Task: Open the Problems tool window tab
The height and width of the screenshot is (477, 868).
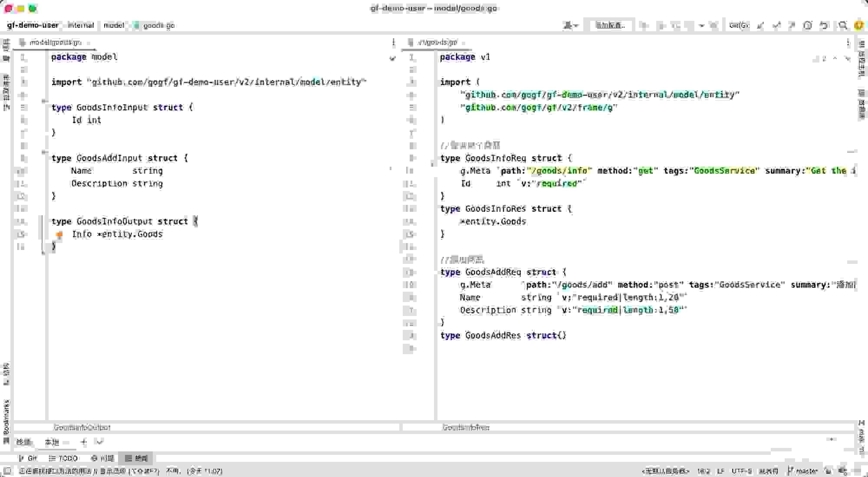Action: pos(102,458)
